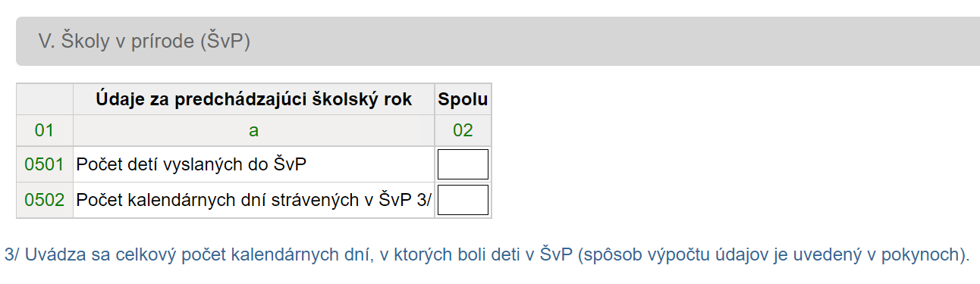The width and height of the screenshot is (980, 284).
Task: Click the input field for row 0501
Action: pos(463,164)
